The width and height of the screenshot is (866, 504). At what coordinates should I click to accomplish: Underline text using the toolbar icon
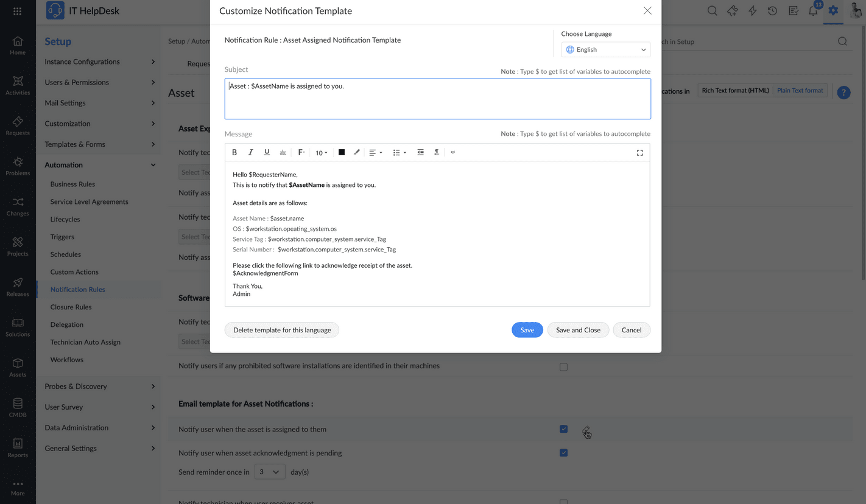[x=267, y=153]
